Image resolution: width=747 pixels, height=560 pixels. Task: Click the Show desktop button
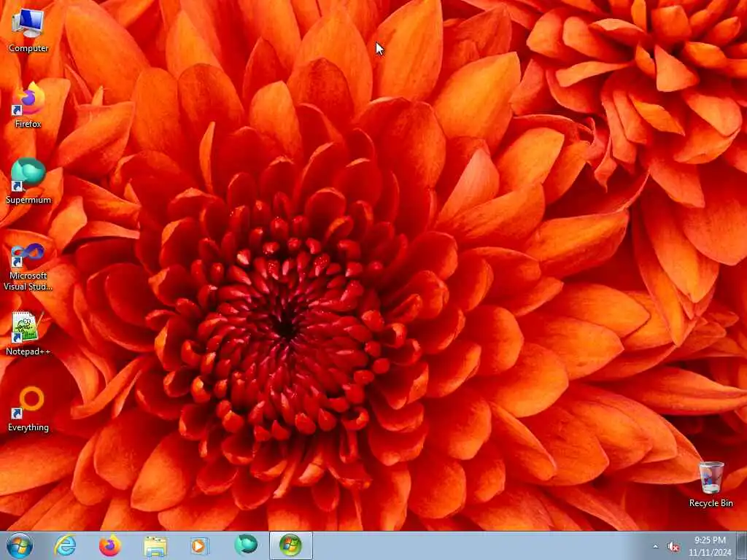coord(742,545)
